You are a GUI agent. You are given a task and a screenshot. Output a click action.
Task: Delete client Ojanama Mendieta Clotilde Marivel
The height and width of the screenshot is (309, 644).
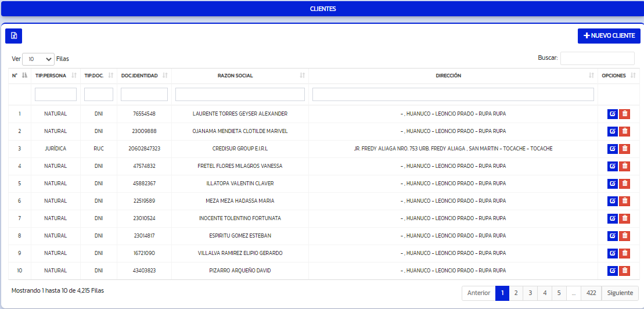[624, 131]
